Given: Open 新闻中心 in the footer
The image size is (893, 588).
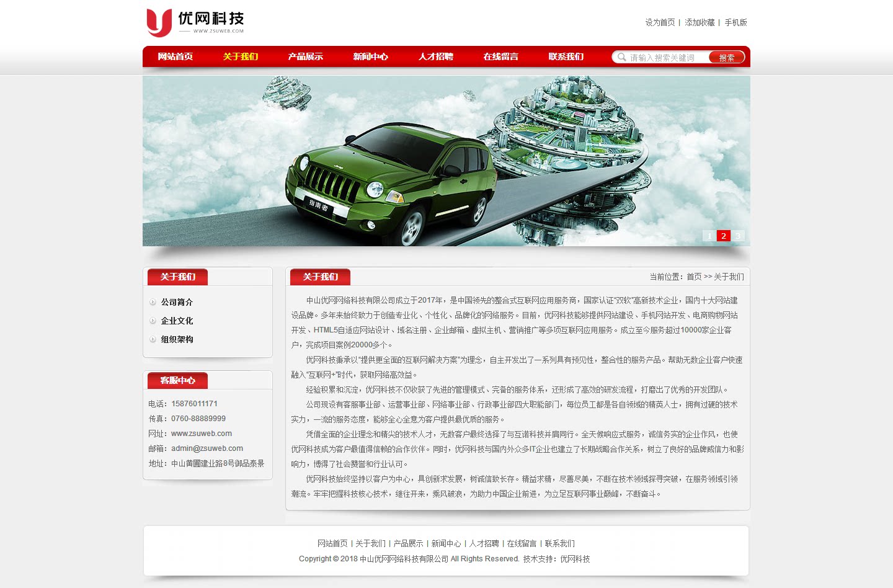Looking at the screenshot, I should click(x=446, y=543).
